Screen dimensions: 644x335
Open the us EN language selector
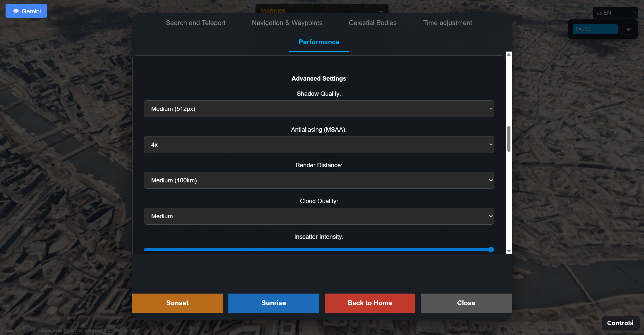[x=615, y=13]
